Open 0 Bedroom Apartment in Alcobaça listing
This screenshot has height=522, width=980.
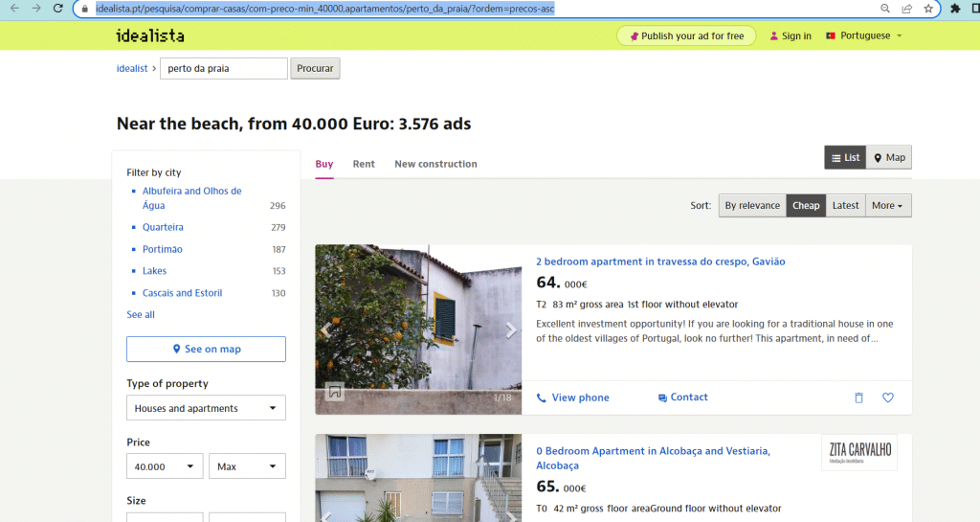point(653,458)
